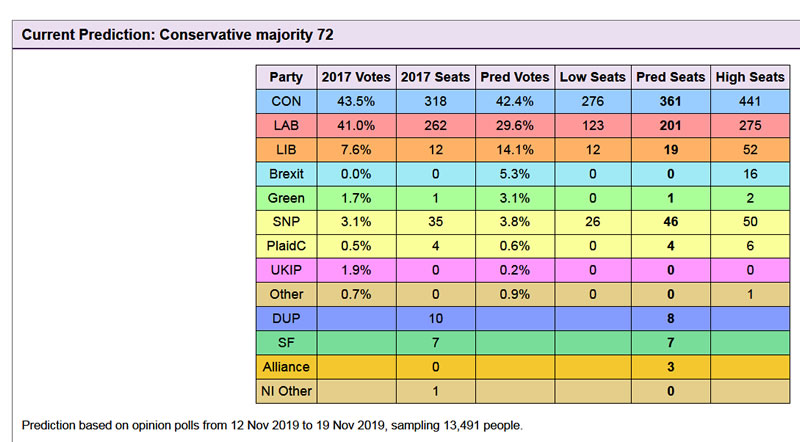Click the pink UKIP party cell
Screen dimensions: 800x442
pyautogui.click(x=287, y=271)
